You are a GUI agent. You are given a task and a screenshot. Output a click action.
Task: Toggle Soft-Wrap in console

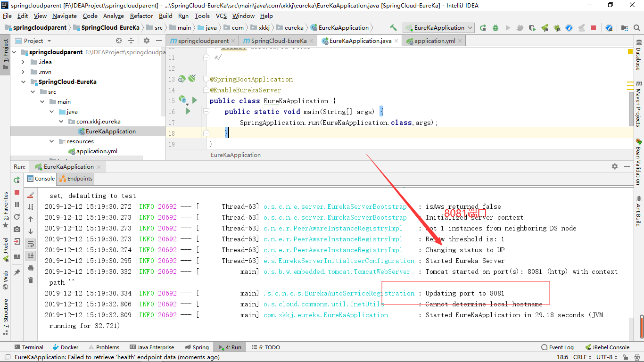click(x=31, y=244)
